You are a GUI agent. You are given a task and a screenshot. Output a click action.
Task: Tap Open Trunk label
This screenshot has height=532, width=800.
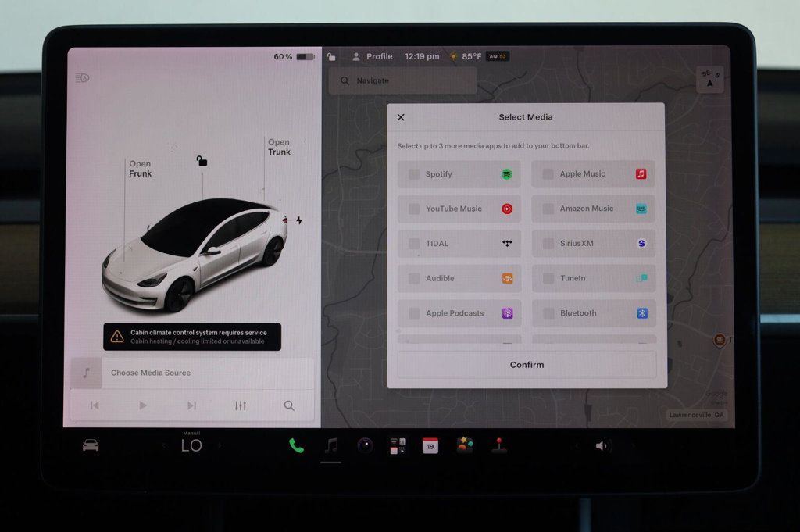(x=279, y=147)
